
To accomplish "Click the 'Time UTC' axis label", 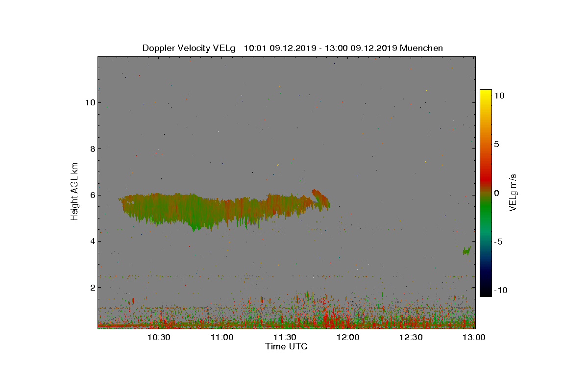I will tap(286, 346).
